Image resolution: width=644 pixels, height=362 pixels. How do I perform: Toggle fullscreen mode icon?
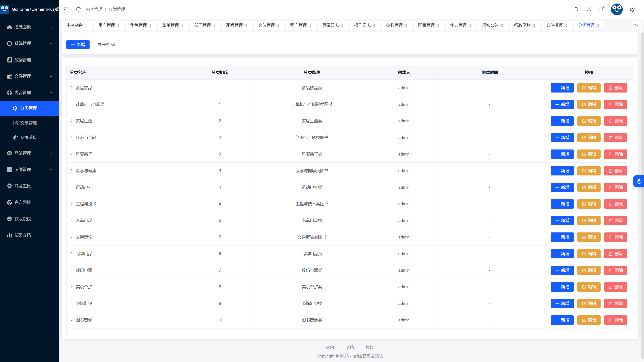589,9
